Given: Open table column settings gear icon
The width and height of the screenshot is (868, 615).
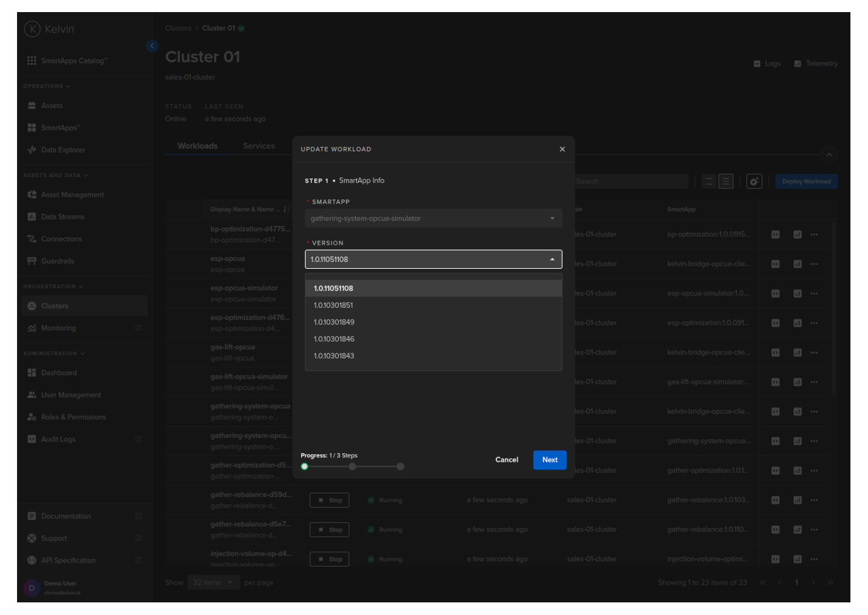Looking at the screenshot, I should point(754,182).
